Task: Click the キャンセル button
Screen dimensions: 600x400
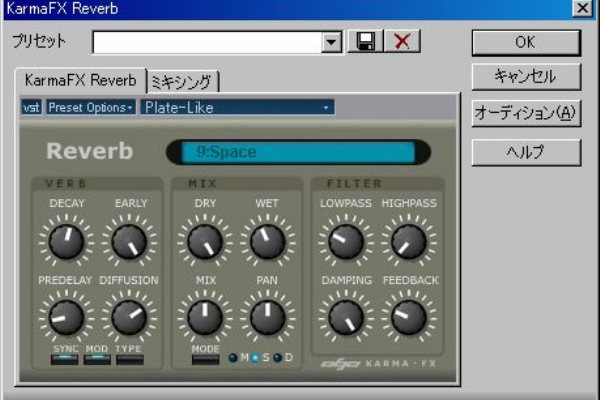Action: [x=526, y=77]
